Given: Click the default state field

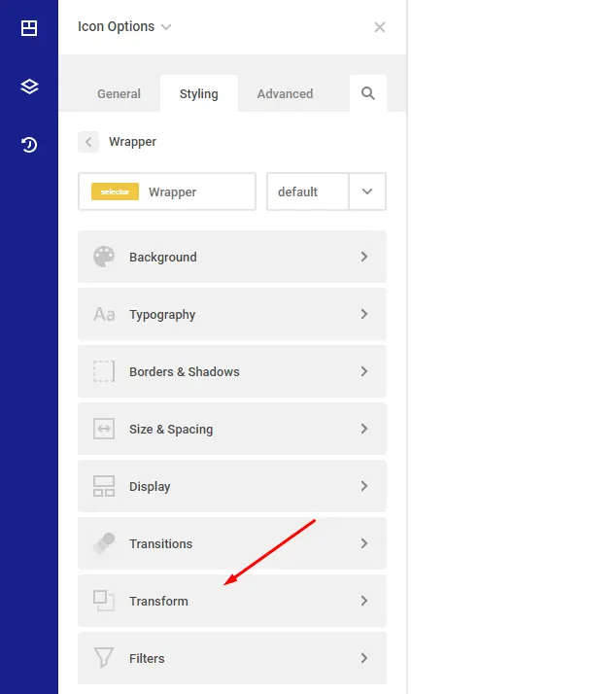Looking at the screenshot, I should pyautogui.click(x=308, y=191).
